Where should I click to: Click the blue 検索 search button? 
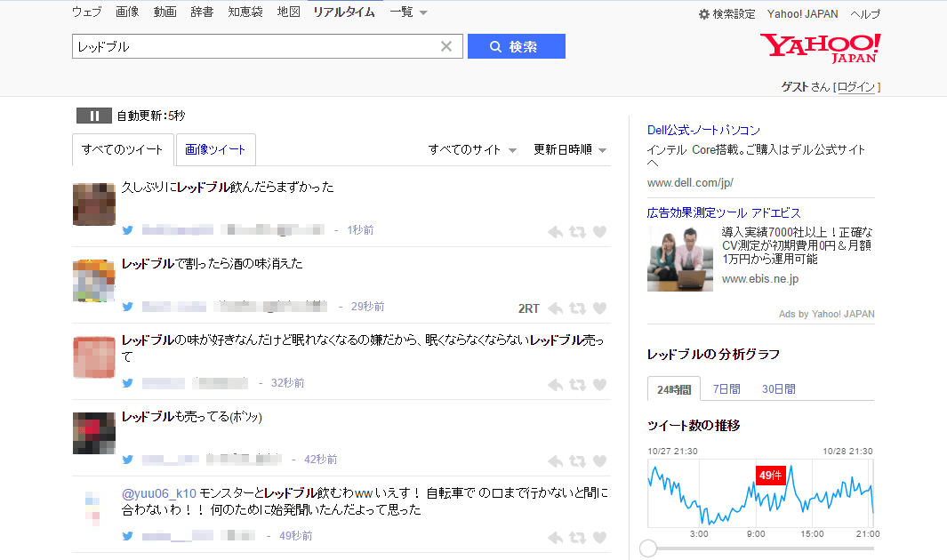[x=517, y=46]
